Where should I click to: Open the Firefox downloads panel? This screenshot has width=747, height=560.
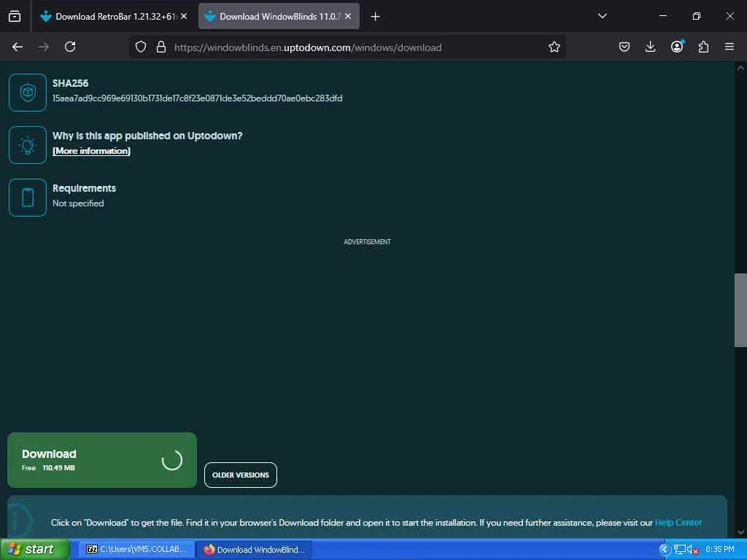(650, 47)
